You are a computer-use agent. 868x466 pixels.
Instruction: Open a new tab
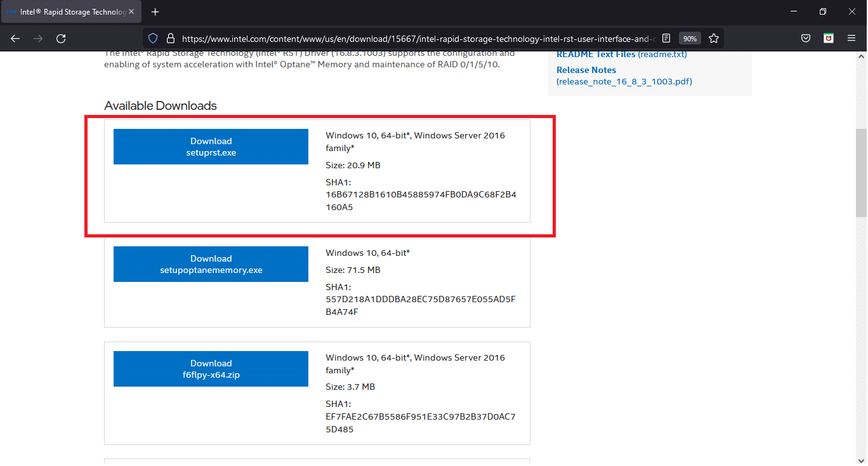pyautogui.click(x=155, y=12)
